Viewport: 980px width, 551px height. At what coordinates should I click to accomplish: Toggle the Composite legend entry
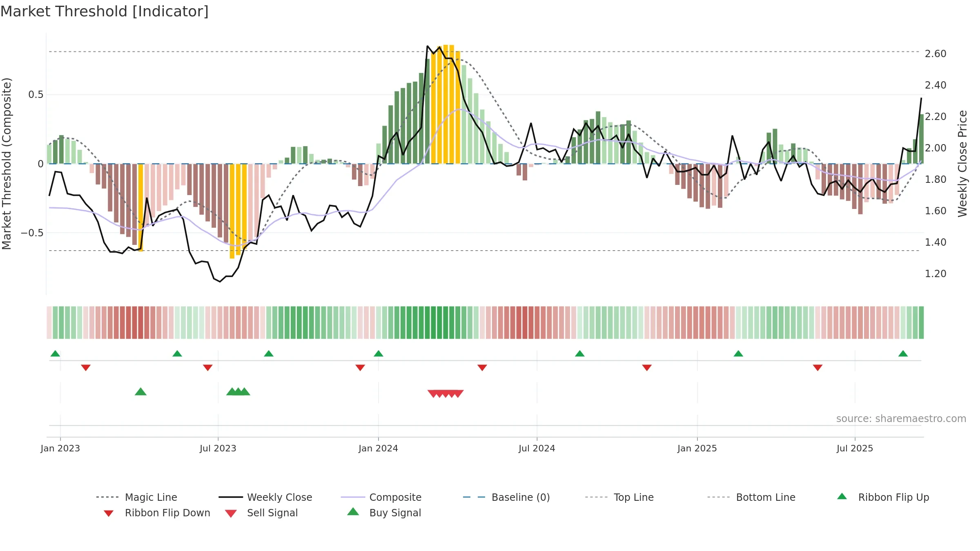(x=381, y=497)
